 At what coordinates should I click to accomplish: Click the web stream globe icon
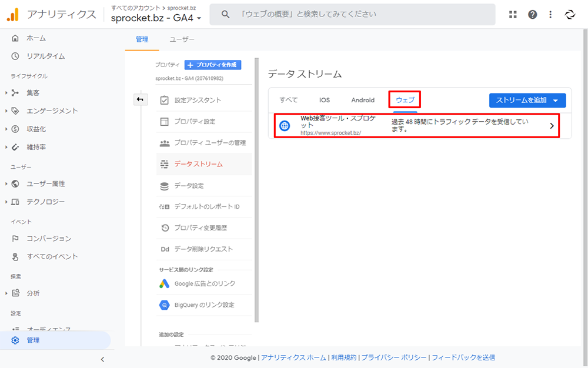285,126
